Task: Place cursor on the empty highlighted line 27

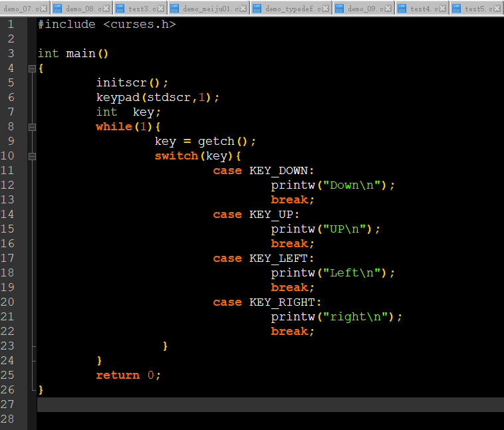Action: point(271,405)
